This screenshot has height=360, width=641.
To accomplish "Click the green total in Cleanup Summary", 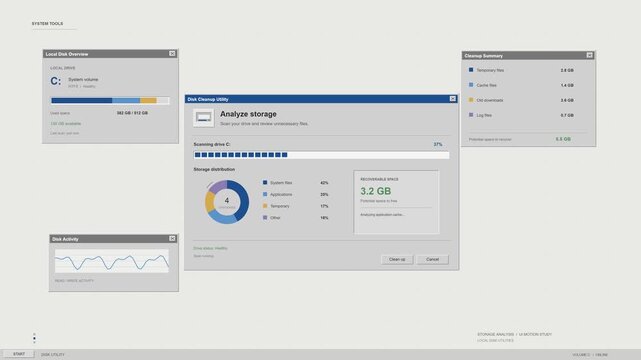I will [563, 139].
